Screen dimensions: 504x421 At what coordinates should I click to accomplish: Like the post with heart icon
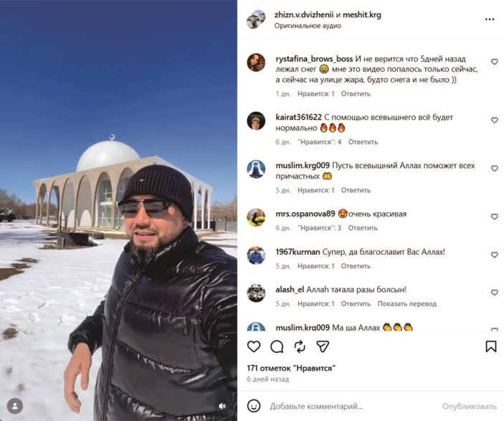pos(254,346)
